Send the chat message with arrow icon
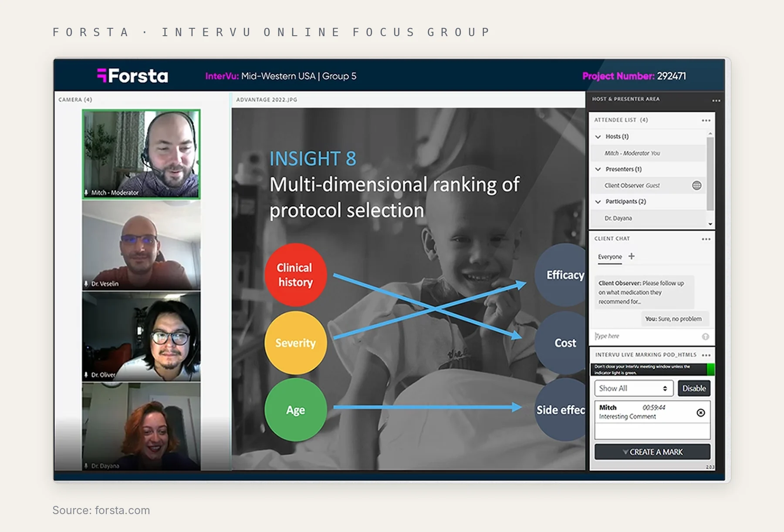The image size is (784, 532). pyautogui.click(x=705, y=337)
